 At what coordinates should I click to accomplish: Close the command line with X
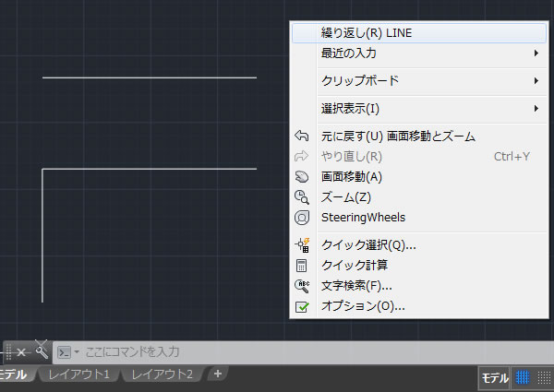coord(21,352)
